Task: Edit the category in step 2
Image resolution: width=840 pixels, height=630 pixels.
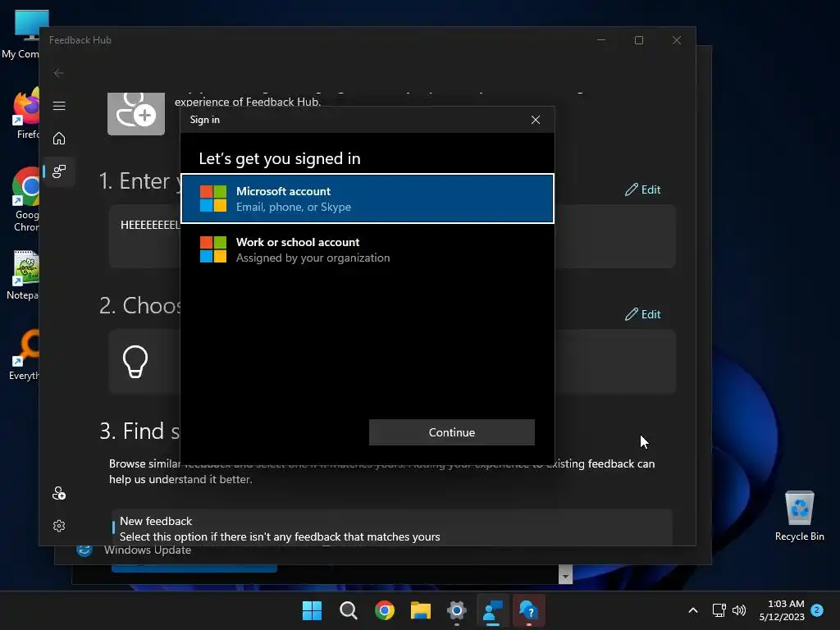Action: point(643,314)
